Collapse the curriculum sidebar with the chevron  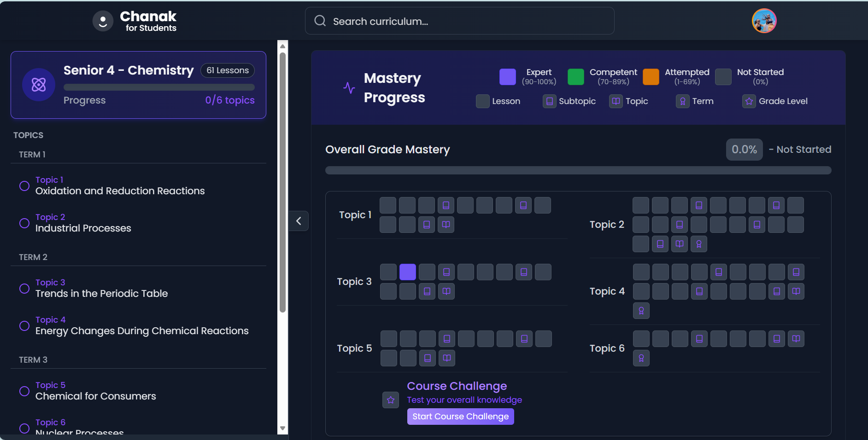click(x=299, y=221)
